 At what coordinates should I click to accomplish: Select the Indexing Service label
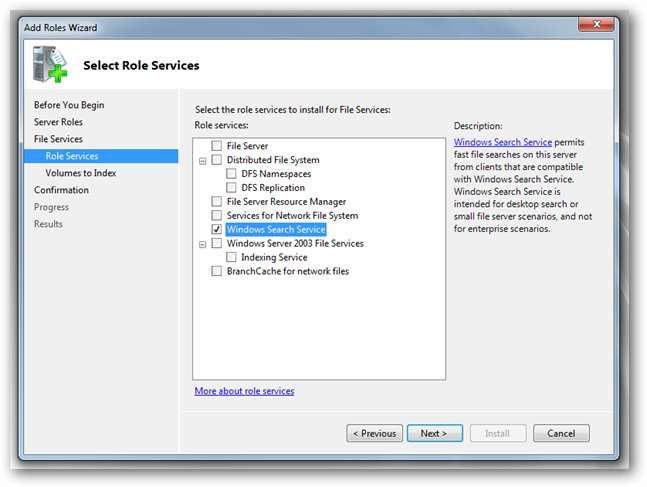[274, 257]
